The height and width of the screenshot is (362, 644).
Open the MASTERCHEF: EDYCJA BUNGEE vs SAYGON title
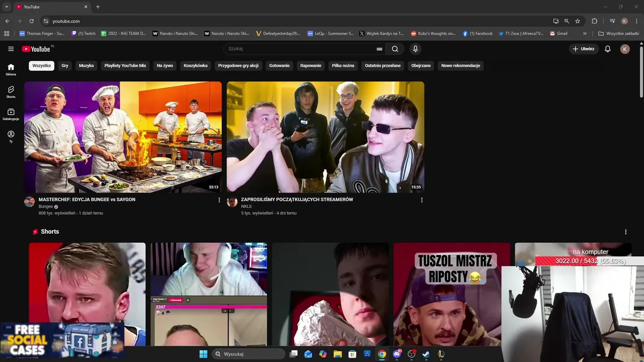pyautogui.click(x=87, y=200)
